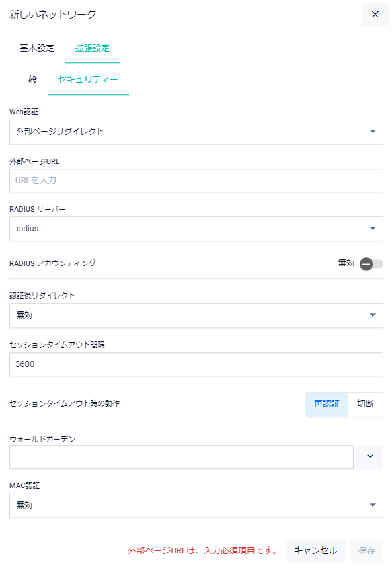Click the RADIUS サーバー dropdown arrow icon

tap(372, 229)
